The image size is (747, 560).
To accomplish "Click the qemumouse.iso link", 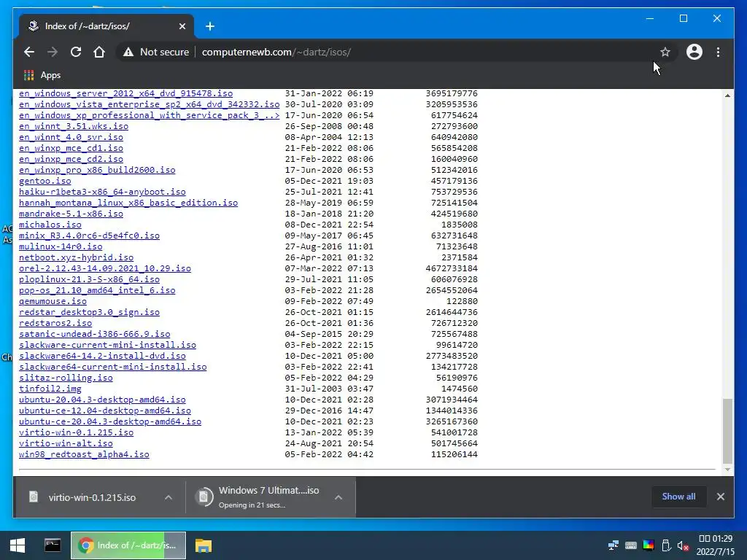I will point(53,301).
